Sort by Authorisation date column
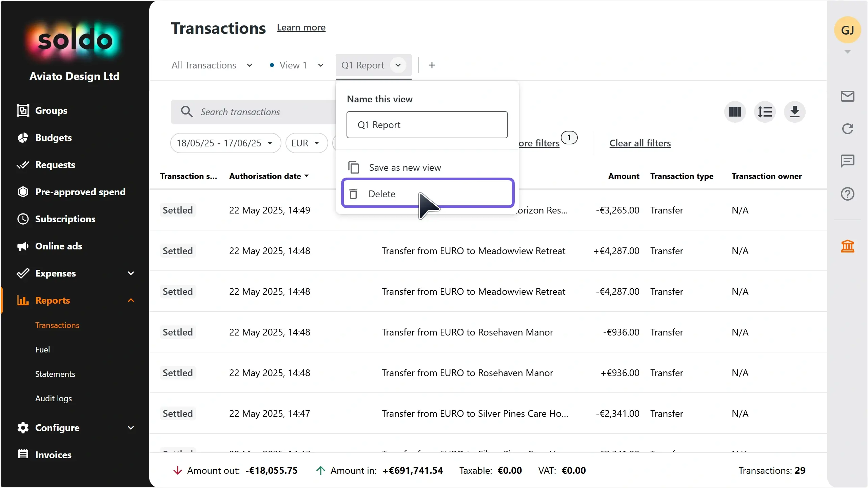The height and width of the screenshot is (488, 868). 269,176
